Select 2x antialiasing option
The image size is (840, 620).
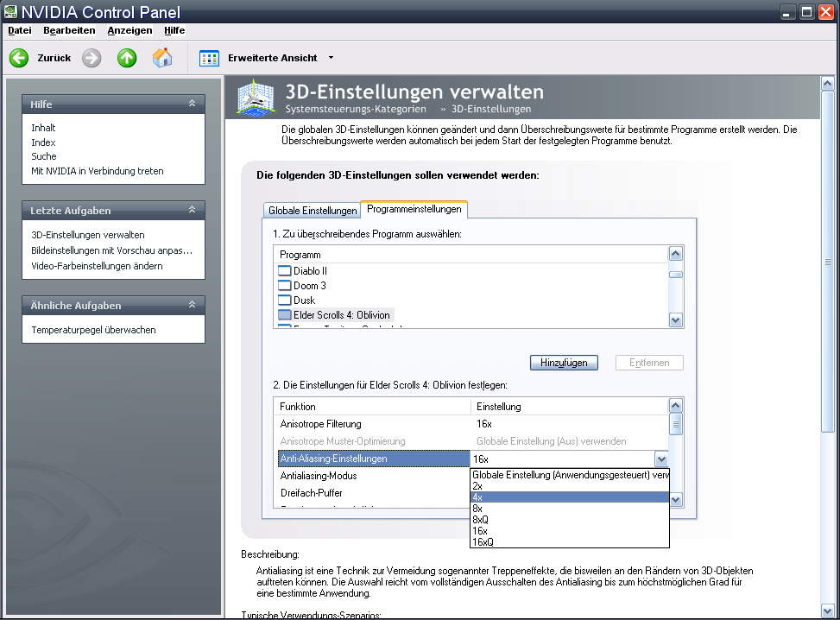tap(570, 486)
